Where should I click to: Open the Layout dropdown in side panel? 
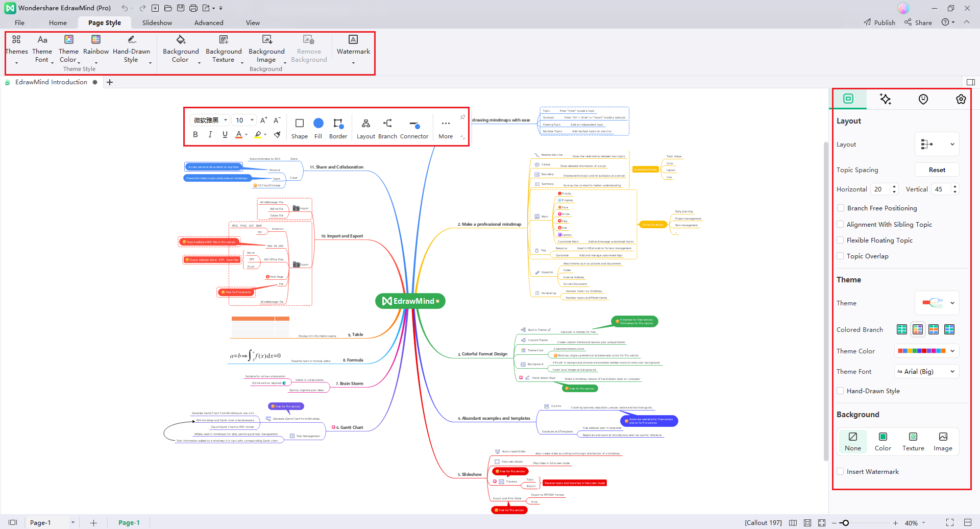(937, 145)
